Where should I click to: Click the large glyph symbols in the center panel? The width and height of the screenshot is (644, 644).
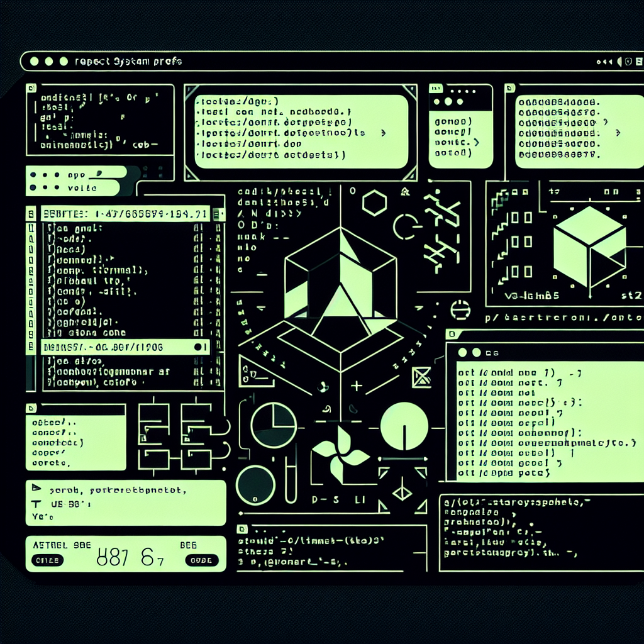point(443,230)
